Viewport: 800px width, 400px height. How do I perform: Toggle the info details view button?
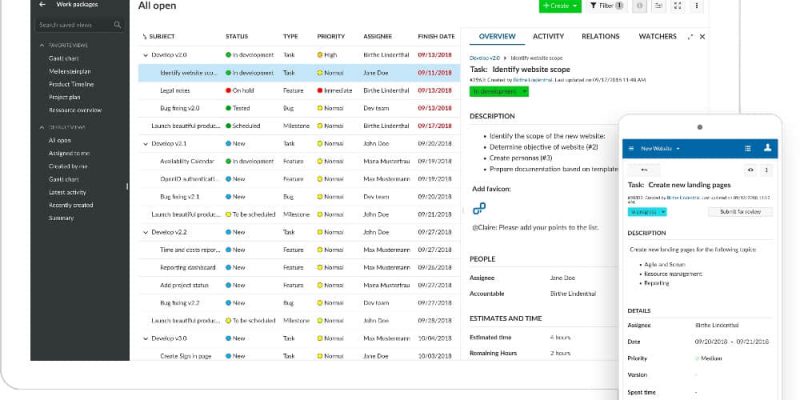[640, 6]
